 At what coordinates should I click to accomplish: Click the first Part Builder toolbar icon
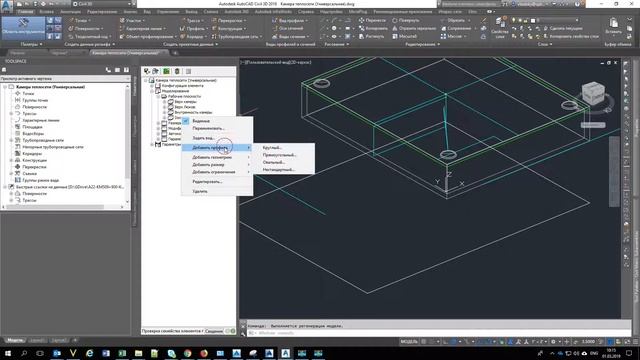pos(147,71)
